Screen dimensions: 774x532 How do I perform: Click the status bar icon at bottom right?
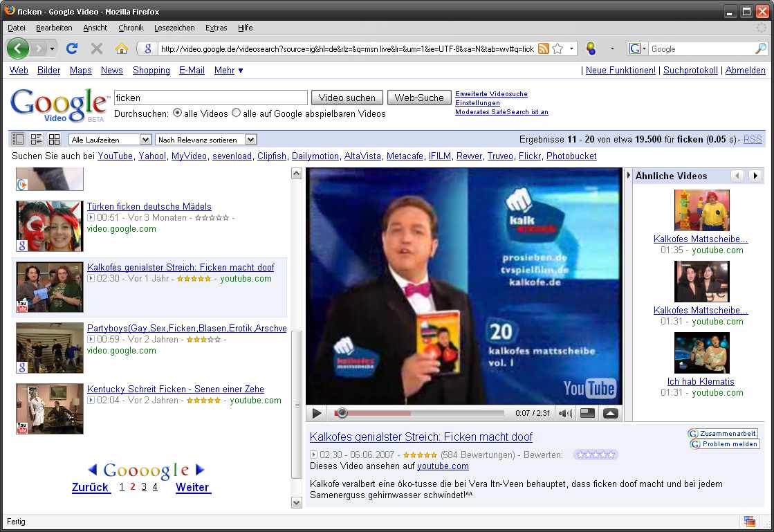point(749,521)
